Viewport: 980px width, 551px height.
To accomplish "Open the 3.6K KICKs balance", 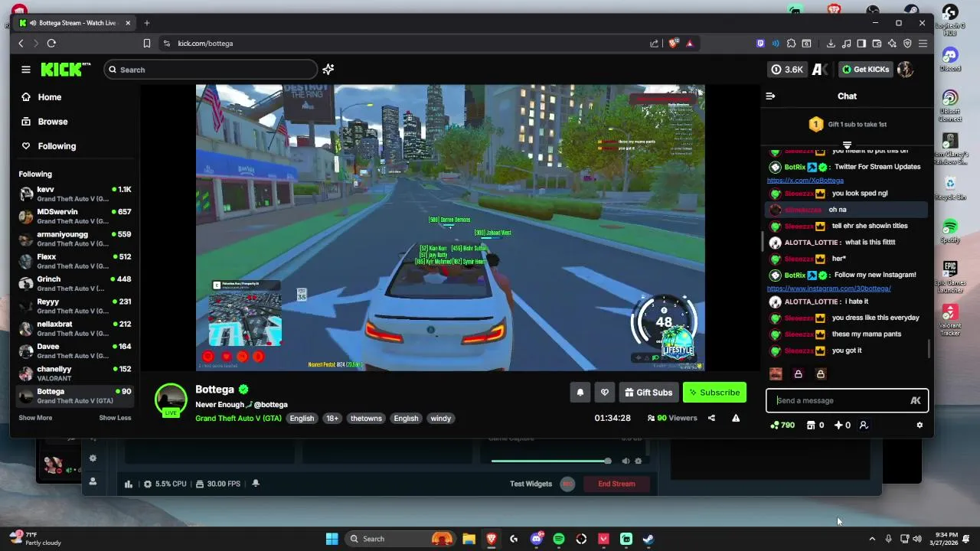I will click(x=787, y=70).
